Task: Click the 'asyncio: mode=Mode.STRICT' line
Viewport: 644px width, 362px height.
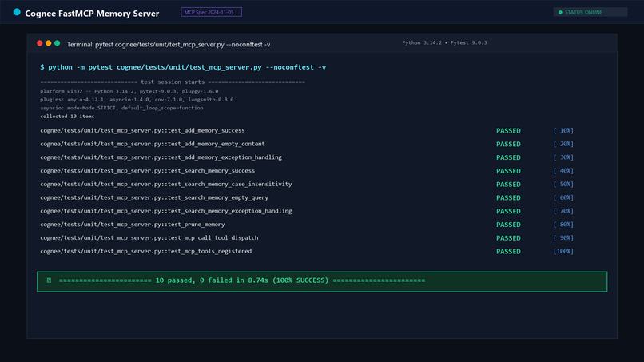Action: pyautogui.click(x=121, y=108)
